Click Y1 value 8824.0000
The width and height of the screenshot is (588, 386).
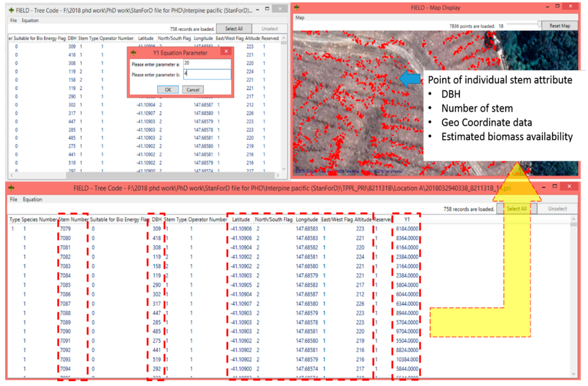[x=407, y=350]
